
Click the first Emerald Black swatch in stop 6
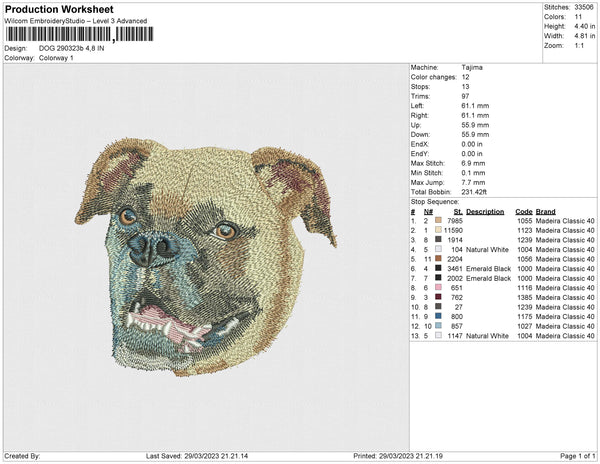tap(438, 269)
